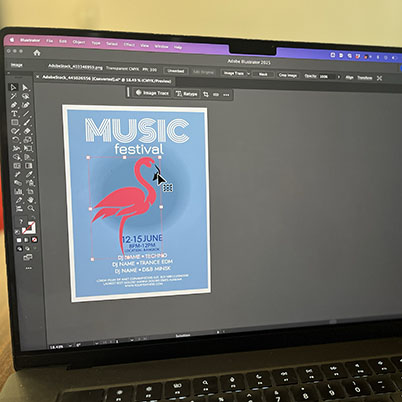Click the Mask button
This screenshot has width=402, height=402.
tap(263, 74)
